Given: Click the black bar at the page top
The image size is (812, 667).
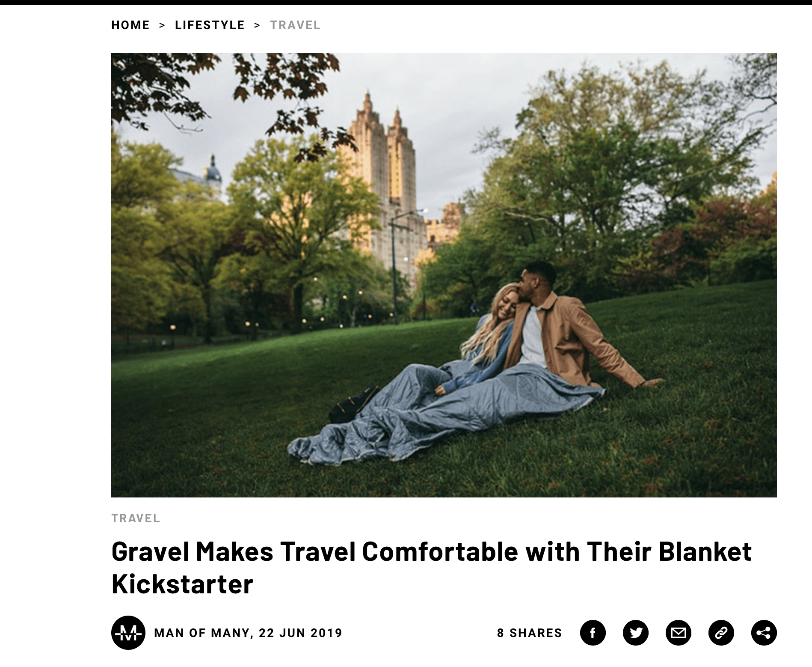Looking at the screenshot, I should click(x=406, y=2).
